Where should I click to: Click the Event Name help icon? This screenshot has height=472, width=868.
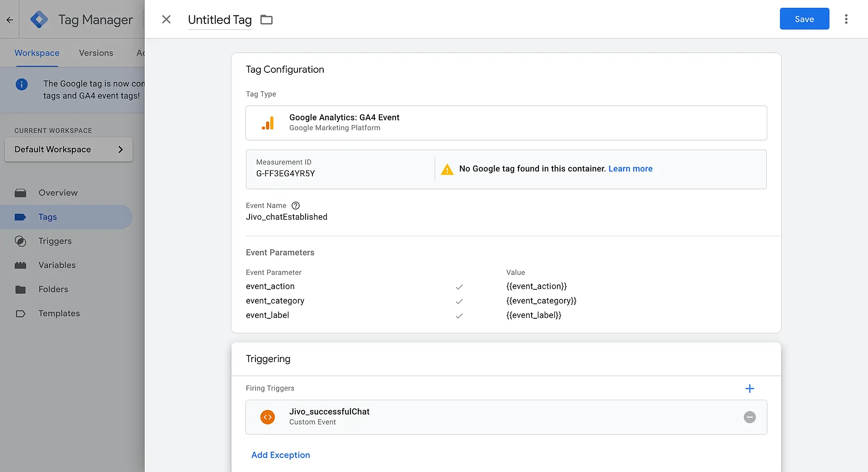point(296,206)
